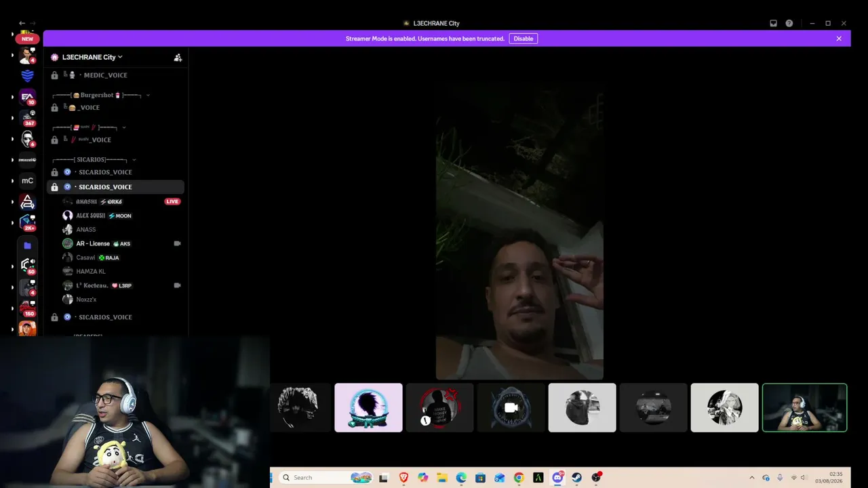The image size is (868, 488).
Task: Watch AKASHI's stream via the LIVE badge
Action: pyautogui.click(x=172, y=201)
